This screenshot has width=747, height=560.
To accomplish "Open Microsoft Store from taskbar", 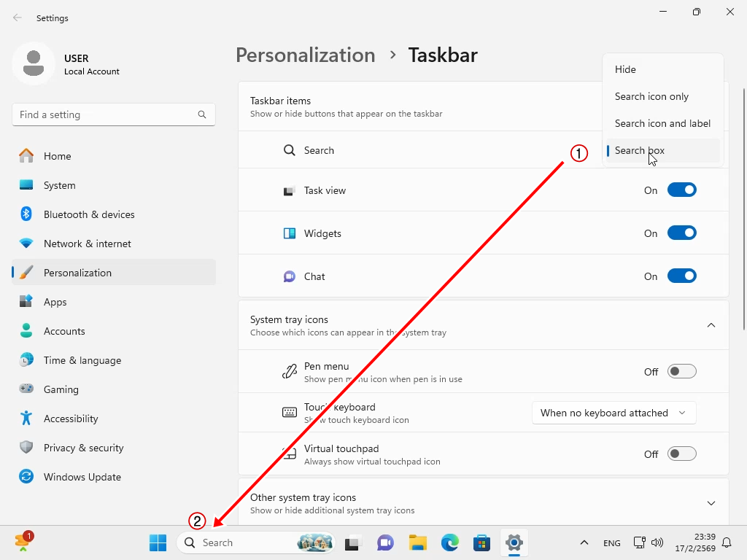I will click(481, 542).
